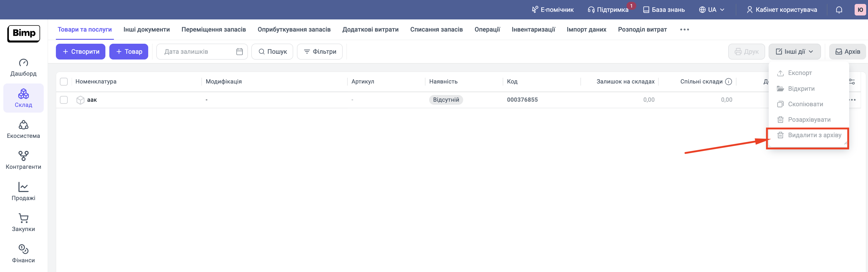
Task: Click the Код column header
Action: coord(512,81)
